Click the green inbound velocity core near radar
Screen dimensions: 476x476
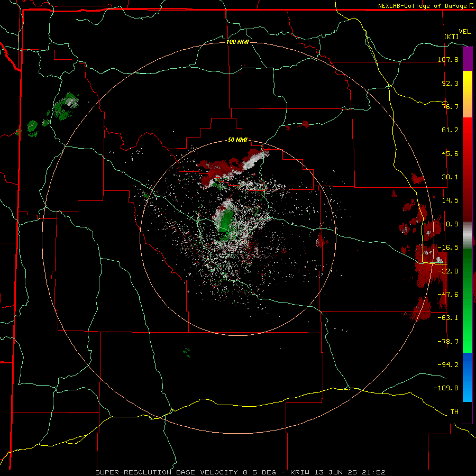pos(225,221)
